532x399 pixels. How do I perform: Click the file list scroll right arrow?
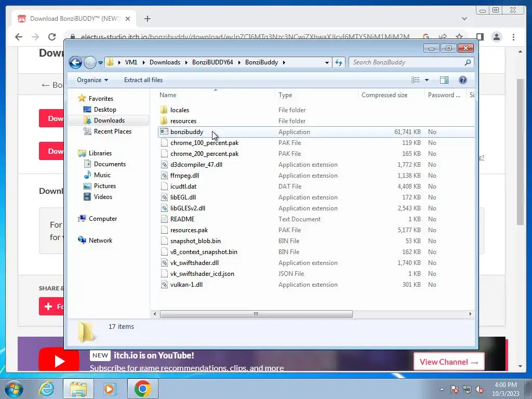(470, 314)
